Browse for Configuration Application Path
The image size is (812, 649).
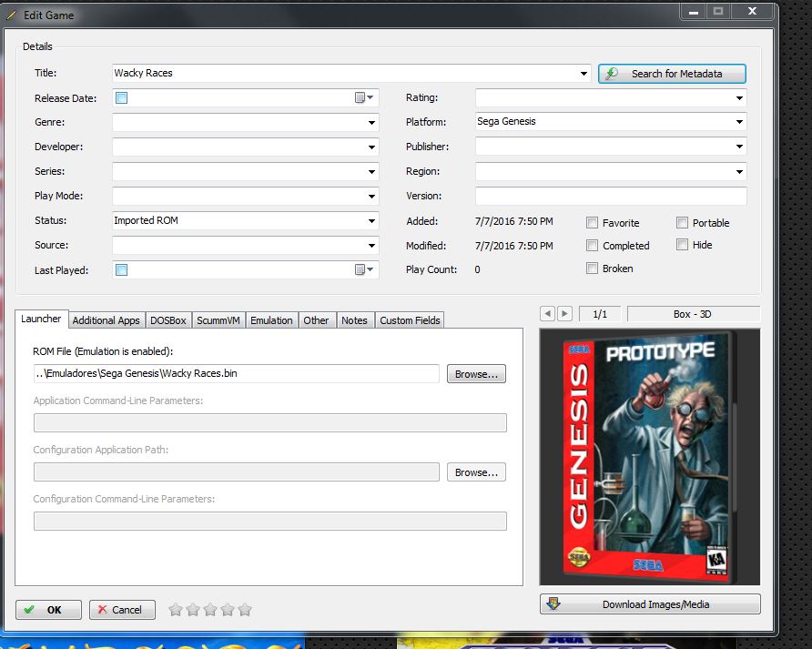476,472
